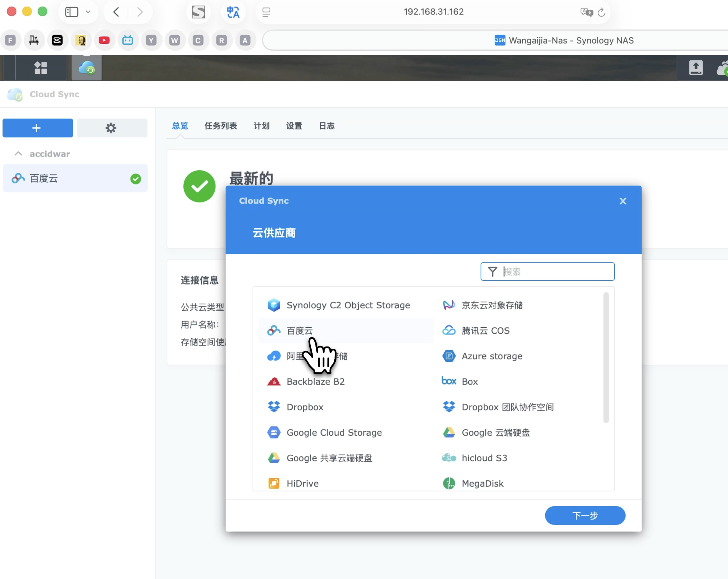728x579 pixels.
Task: Open the YouTube favorite icon
Action: pos(104,40)
